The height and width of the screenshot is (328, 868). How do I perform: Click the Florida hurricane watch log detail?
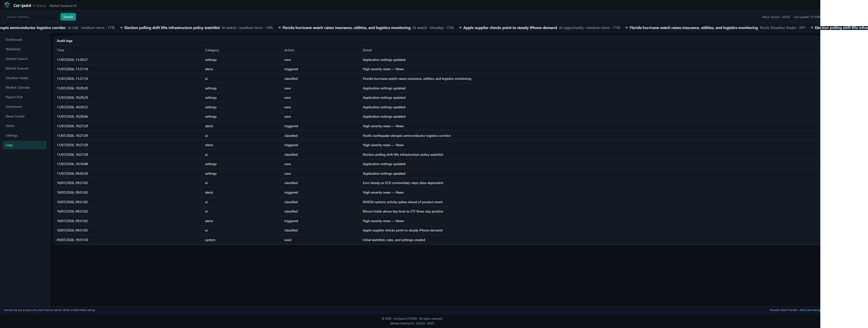click(x=417, y=79)
